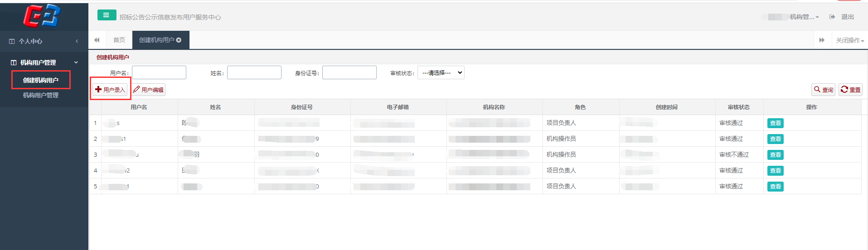Click the 查询 search button
This screenshot has height=250, width=868.
(823, 90)
